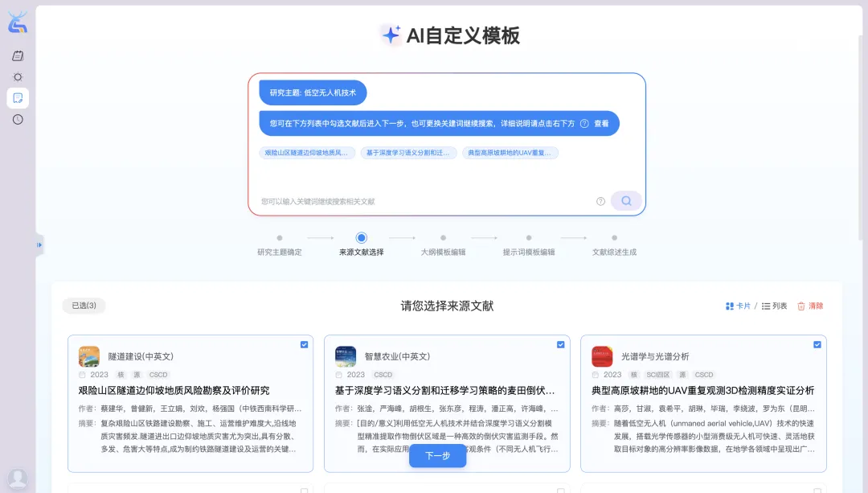This screenshot has width=868, height=493.
Task: Click the keyword search input field
Action: (x=426, y=201)
